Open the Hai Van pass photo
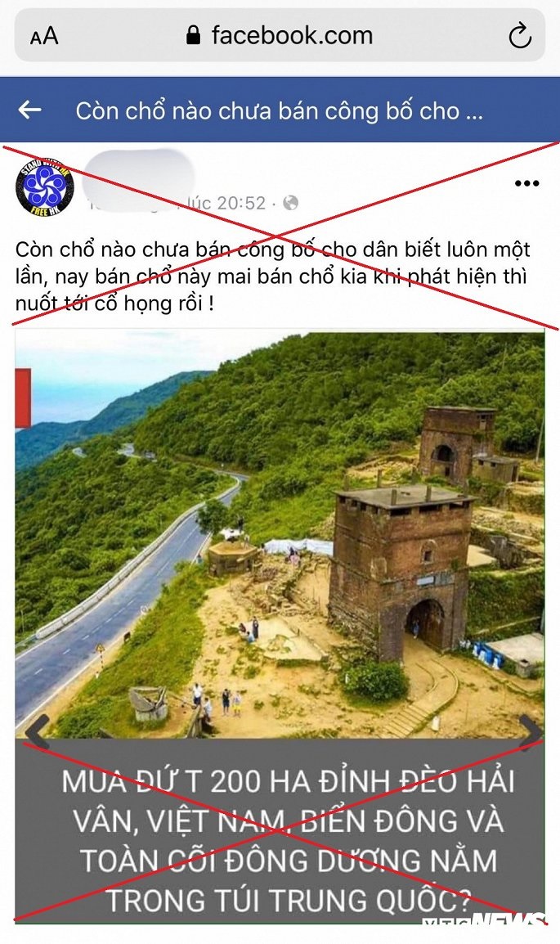This screenshot has height=944, width=560. click(280, 535)
